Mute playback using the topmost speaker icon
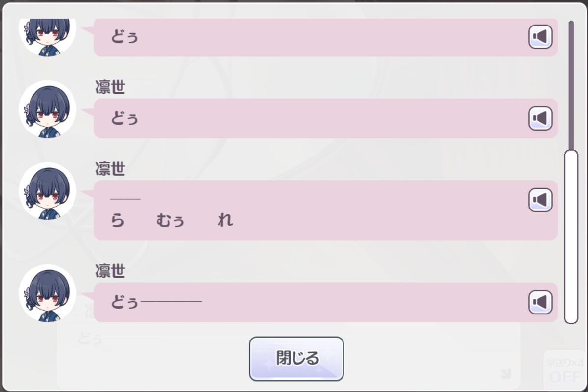 click(540, 37)
